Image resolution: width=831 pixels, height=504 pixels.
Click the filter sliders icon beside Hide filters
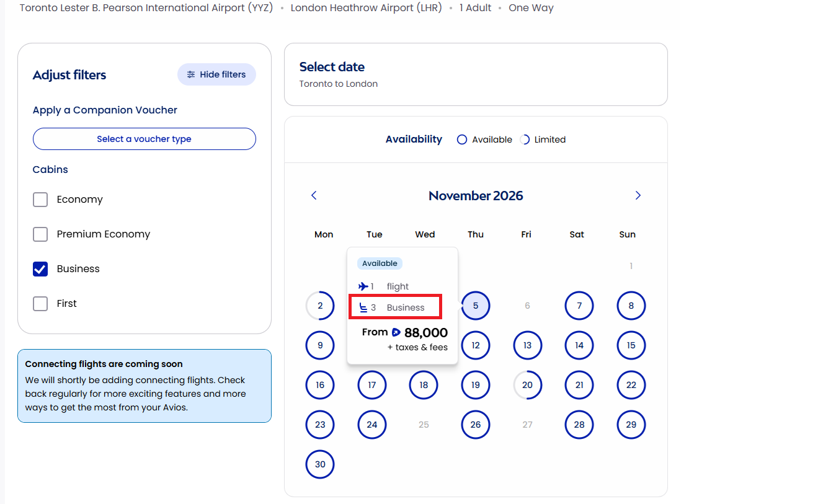coord(191,74)
